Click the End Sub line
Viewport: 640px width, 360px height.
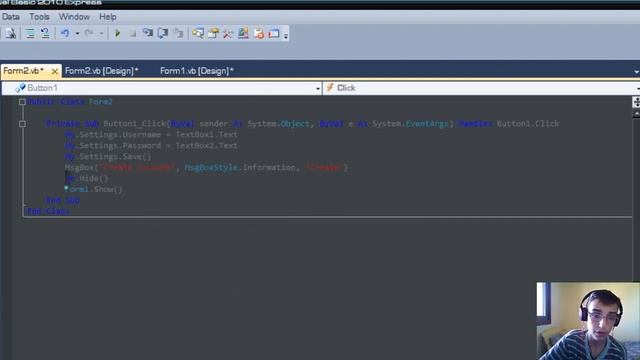click(x=63, y=200)
